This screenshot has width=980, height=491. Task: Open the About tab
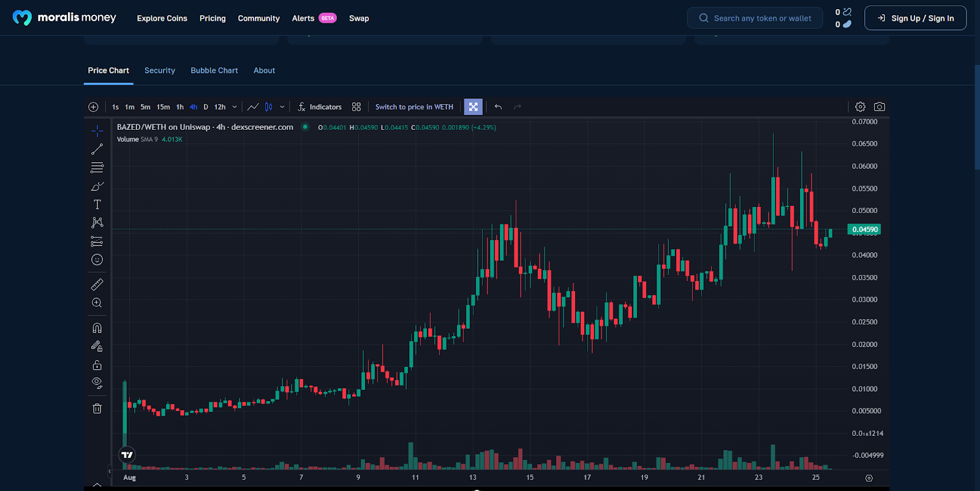tap(265, 70)
